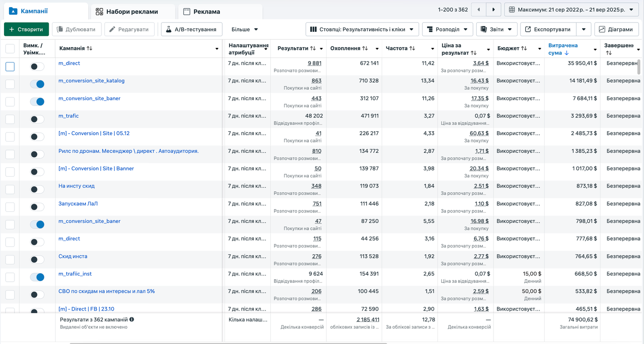Screen dimensions: 644x344
Task: Enable the m_trafic campaign toggle
Action: pyautogui.click(x=37, y=119)
